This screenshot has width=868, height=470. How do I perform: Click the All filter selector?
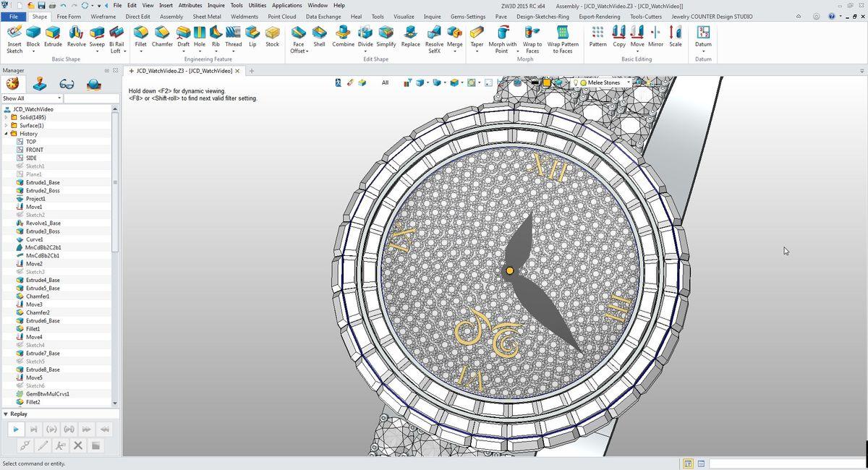pyautogui.click(x=385, y=82)
